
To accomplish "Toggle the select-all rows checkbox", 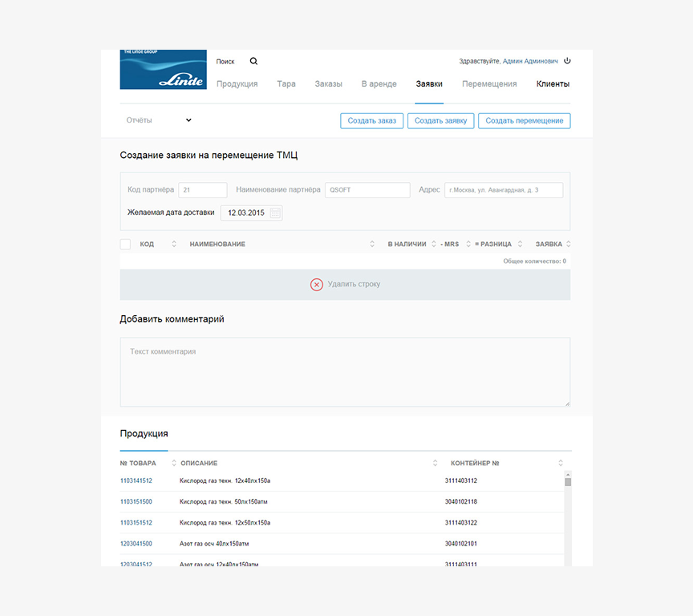I will point(125,244).
